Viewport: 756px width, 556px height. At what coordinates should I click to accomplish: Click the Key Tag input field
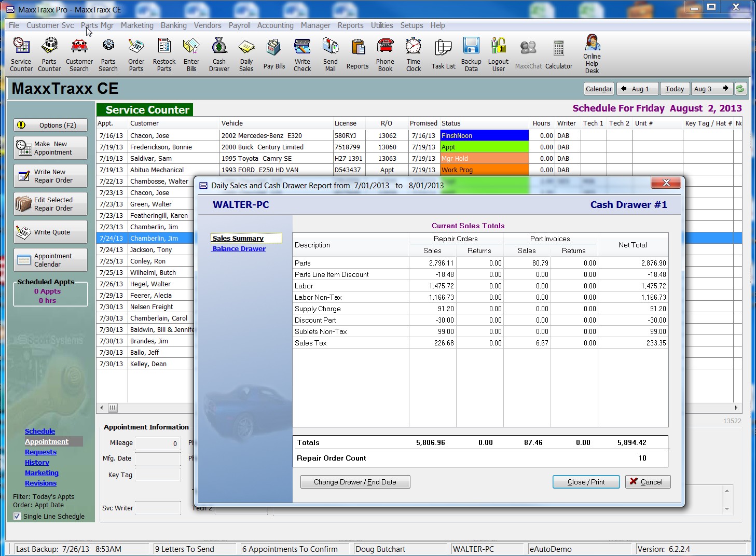tap(158, 475)
